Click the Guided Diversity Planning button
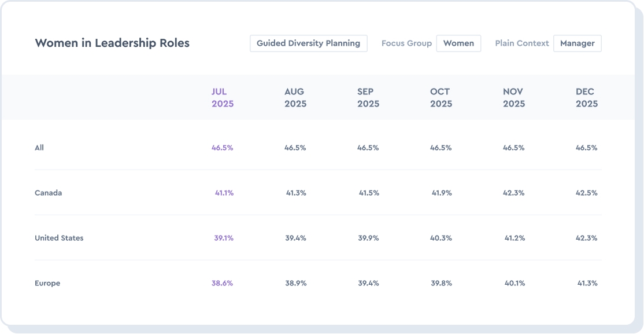 click(x=308, y=43)
